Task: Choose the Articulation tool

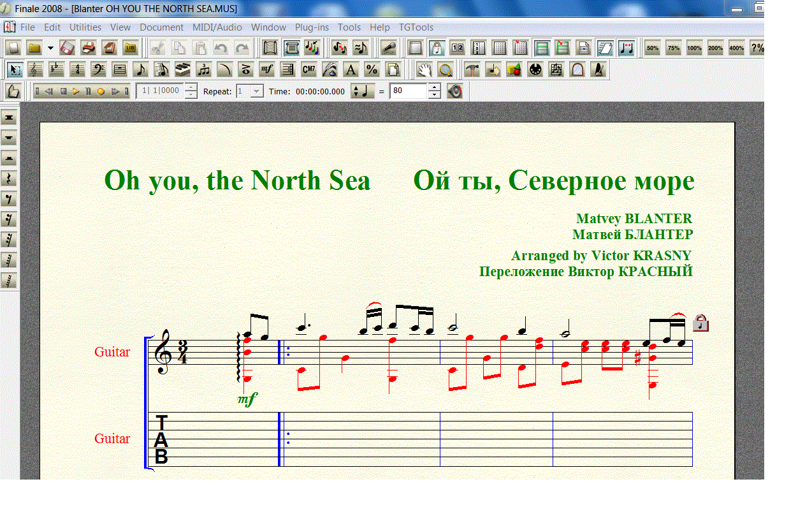Action: (246, 70)
